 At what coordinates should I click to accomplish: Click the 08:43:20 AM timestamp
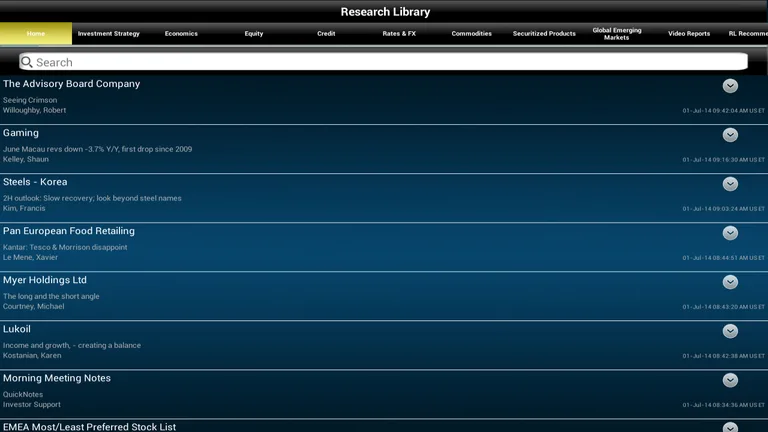tap(723, 307)
